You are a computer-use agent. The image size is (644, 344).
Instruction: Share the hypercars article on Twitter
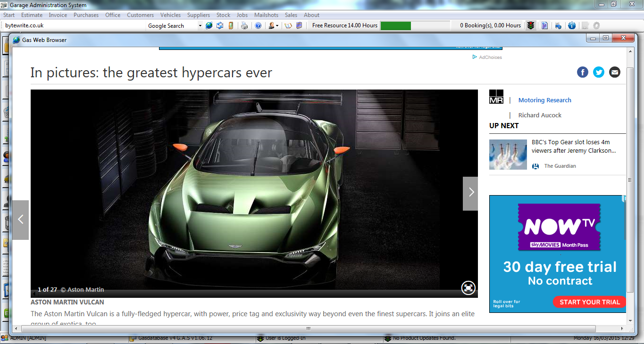[x=598, y=72]
